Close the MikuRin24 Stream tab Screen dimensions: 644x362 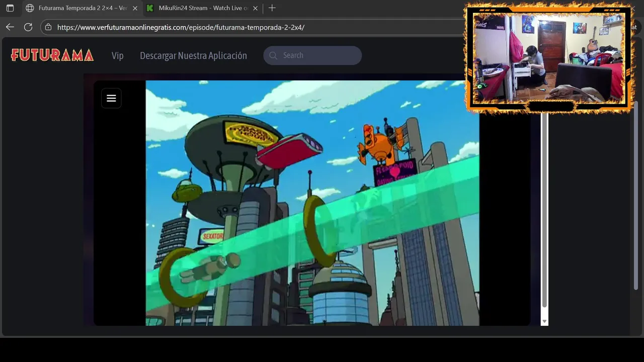255,8
